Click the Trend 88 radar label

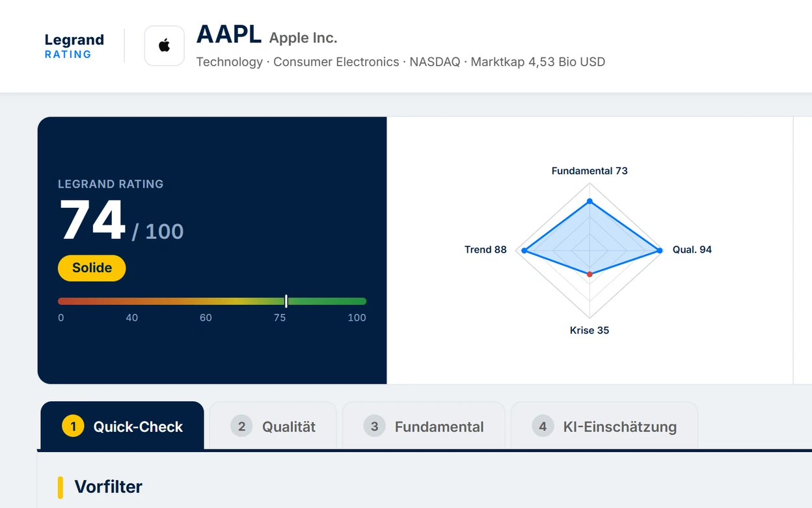coord(485,249)
